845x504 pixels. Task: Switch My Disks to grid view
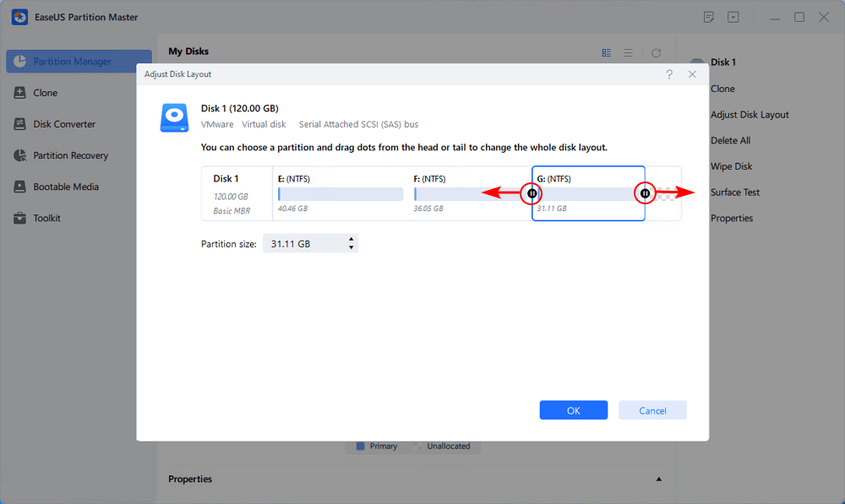coord(606,53)
